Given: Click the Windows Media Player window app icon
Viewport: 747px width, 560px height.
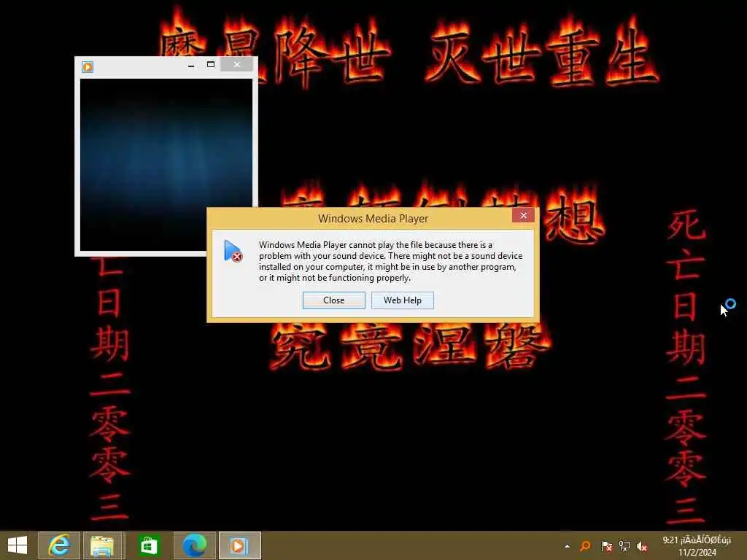Looking at the screenshot, I should (88, 66).
